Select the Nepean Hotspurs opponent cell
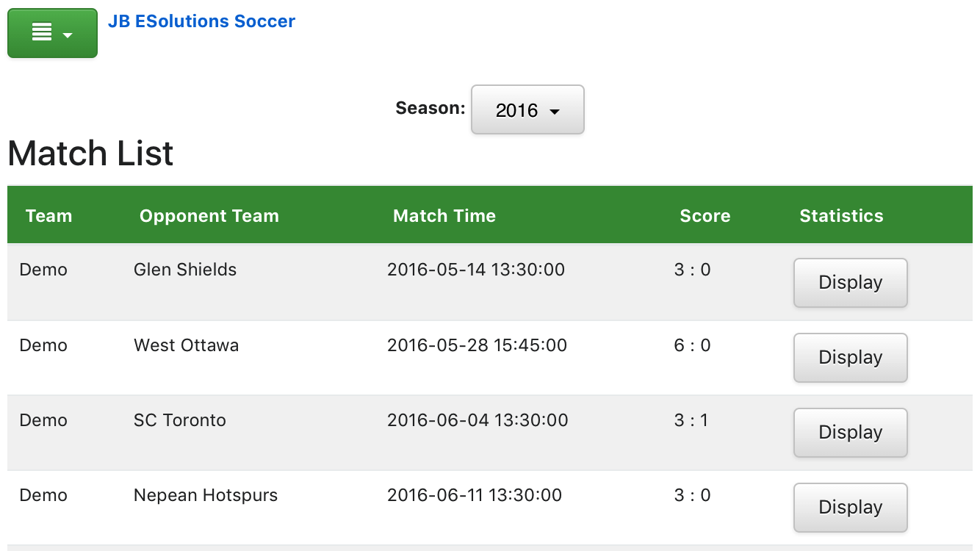The image size is (980, 551). [206, 495]
